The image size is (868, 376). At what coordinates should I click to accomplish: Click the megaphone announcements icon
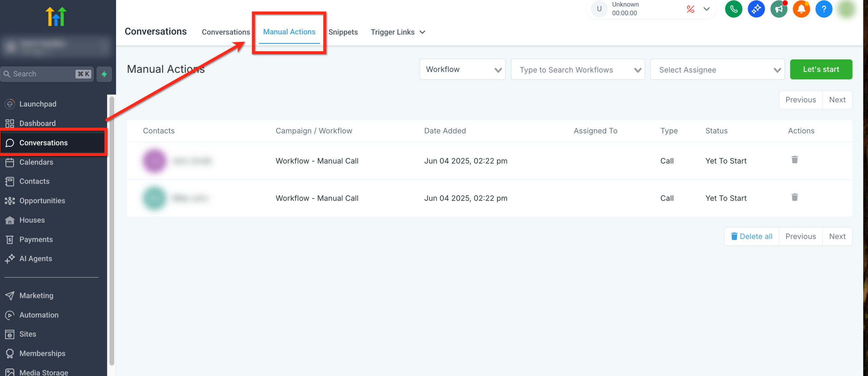click(x=778, y=9)
